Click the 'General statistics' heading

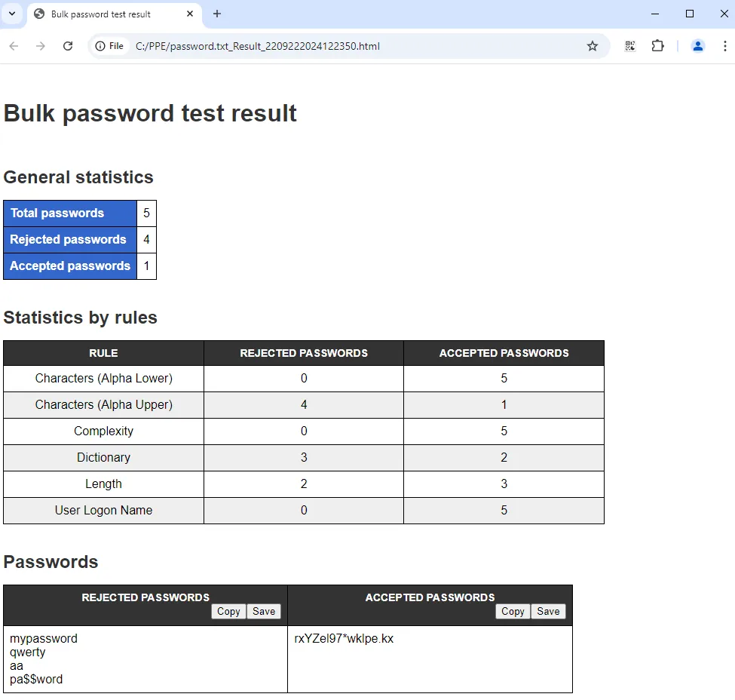78,177
